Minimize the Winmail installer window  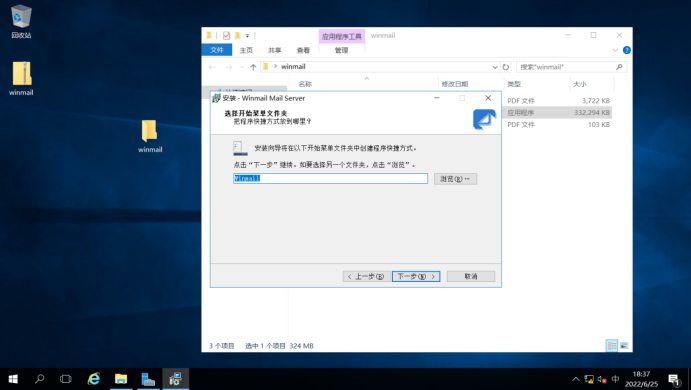[x=437, y=98]
